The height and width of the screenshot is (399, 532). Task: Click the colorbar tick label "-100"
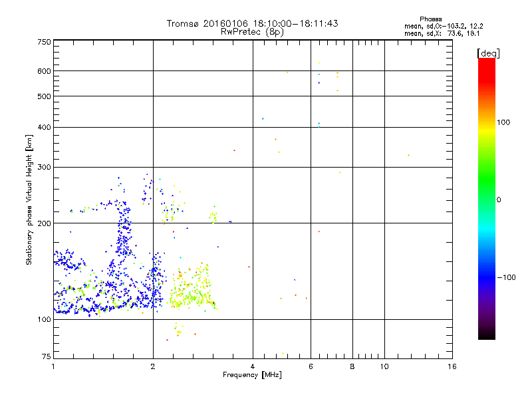pyautogui.click(x=506, y=277)
